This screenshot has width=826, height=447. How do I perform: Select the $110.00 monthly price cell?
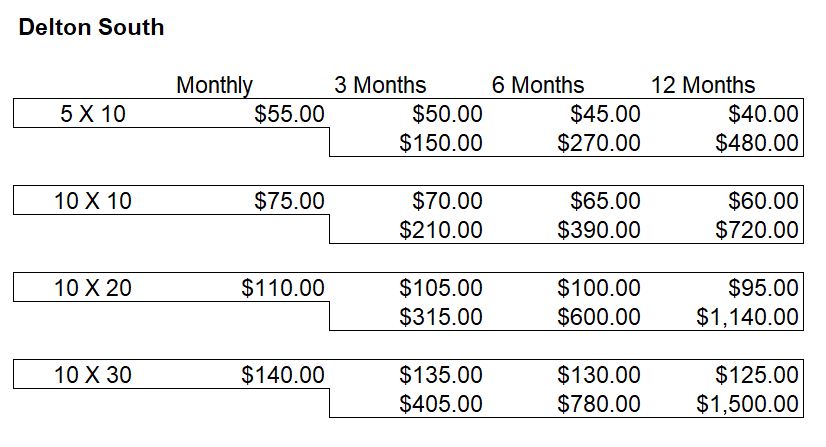(283, 288)
